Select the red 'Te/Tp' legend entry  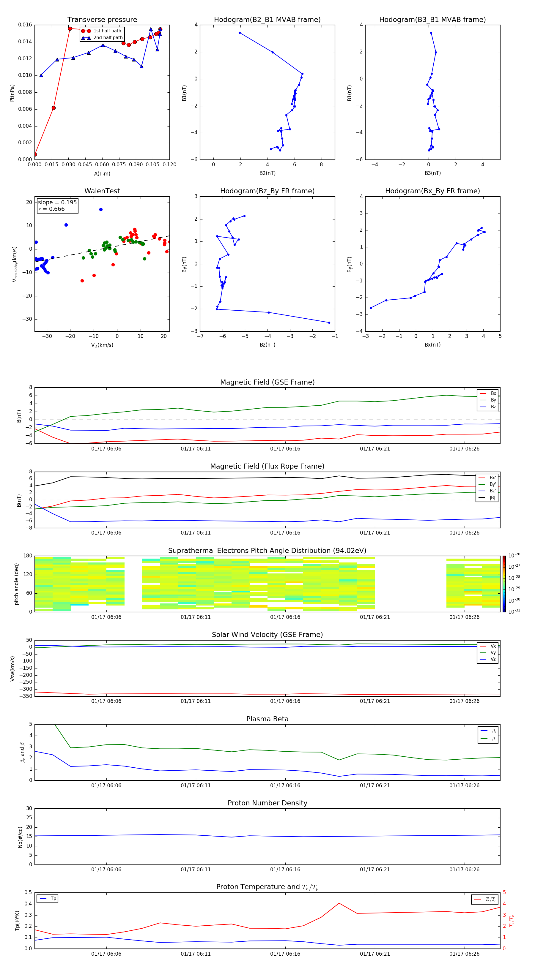pyautogui.click(x=485, y=899)
